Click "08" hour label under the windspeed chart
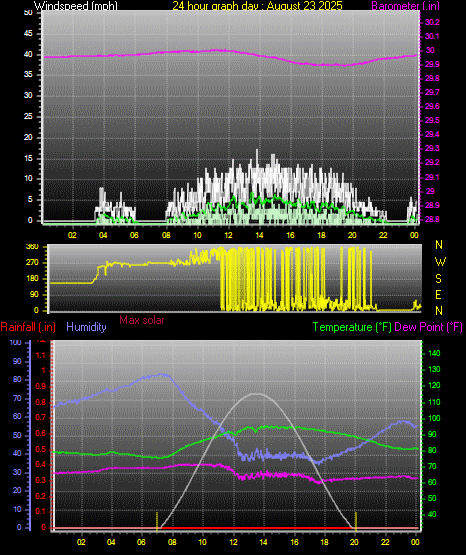This screenshot has height=555, width=466. (166, 235)
